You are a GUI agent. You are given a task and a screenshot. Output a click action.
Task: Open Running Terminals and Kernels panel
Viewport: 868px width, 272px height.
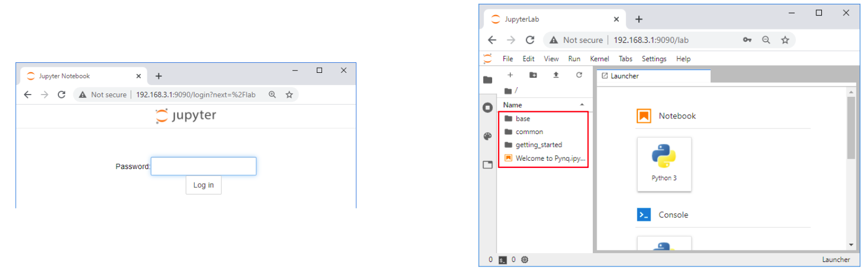(488, 107)
